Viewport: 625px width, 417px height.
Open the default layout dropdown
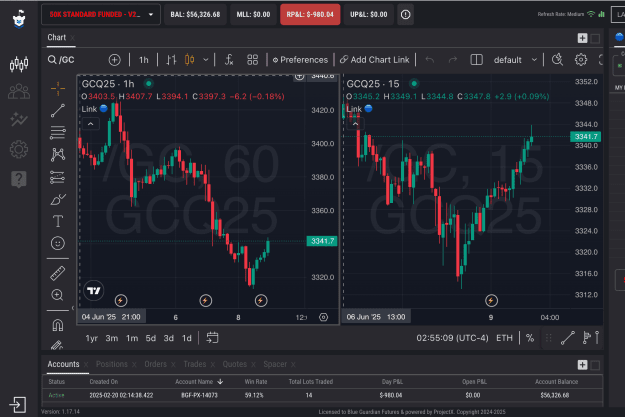tap(515, 60)
